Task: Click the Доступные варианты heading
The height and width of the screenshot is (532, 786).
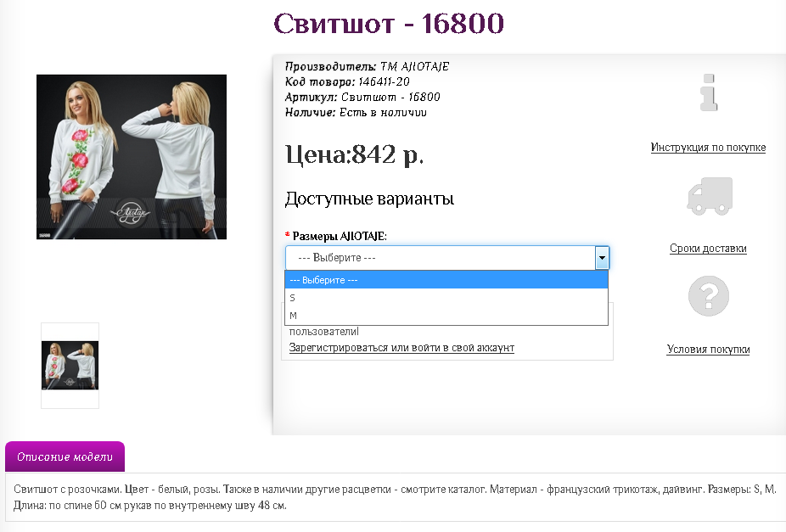Action: coord(369,199)
